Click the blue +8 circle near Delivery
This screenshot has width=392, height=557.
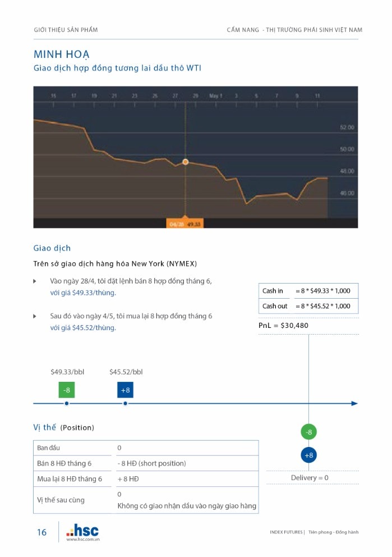[x=308, y=455]
